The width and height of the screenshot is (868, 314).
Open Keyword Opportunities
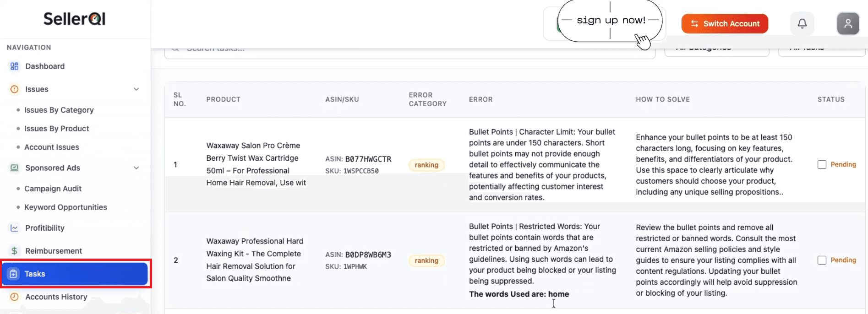[x=66, y=207]
